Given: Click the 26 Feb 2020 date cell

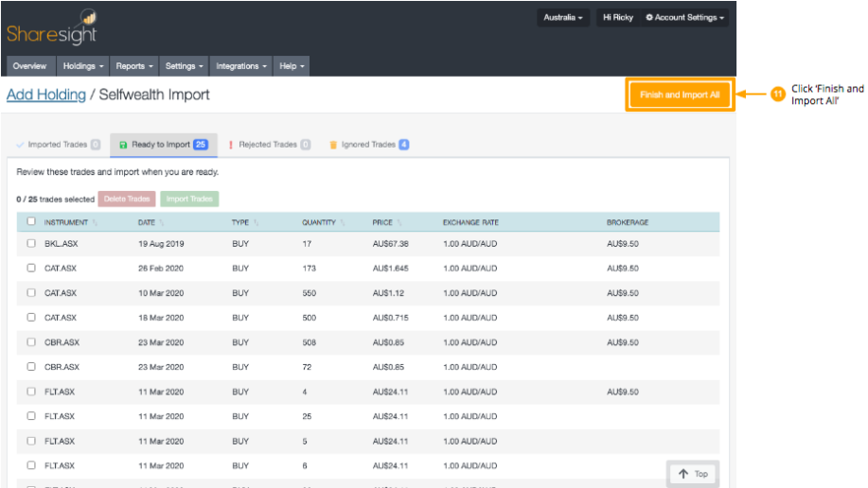Looking at the screenshot, I should pos(161,269).
